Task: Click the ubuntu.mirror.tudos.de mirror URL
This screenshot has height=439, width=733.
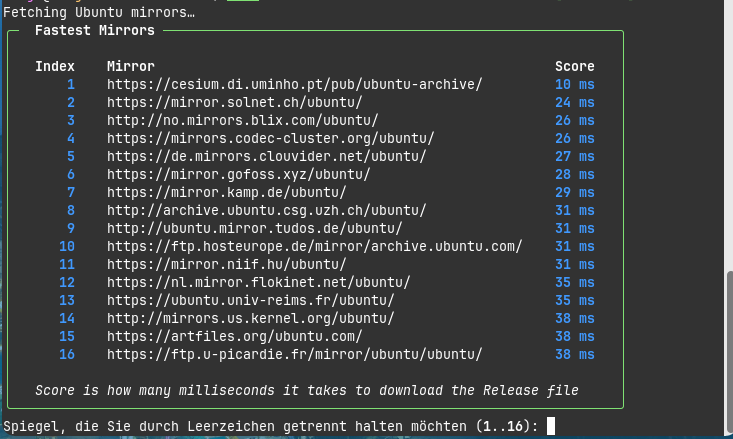Action: tap(255, 228)
